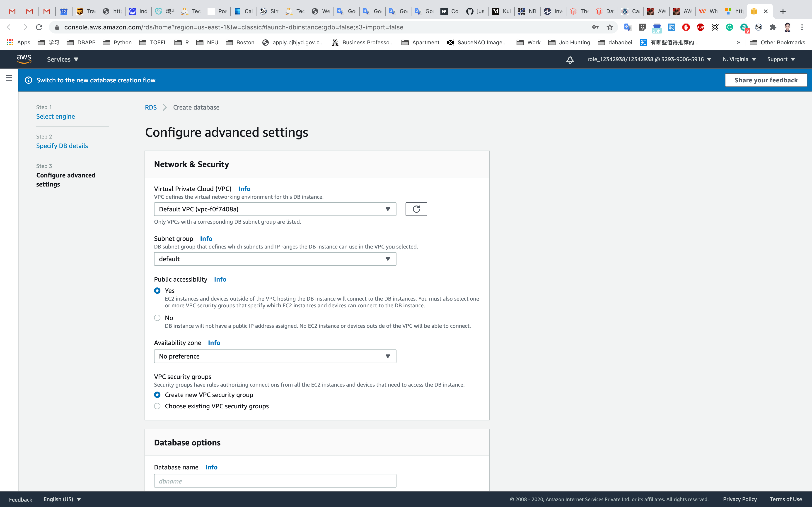Select No for Public accessibility
The image size is (812, 507).
click(x=157, y=318)
